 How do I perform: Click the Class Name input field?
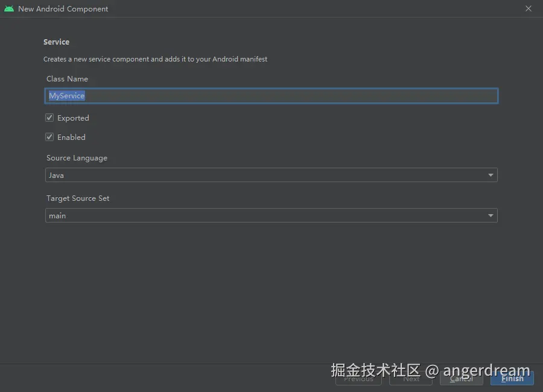(271, 96)
